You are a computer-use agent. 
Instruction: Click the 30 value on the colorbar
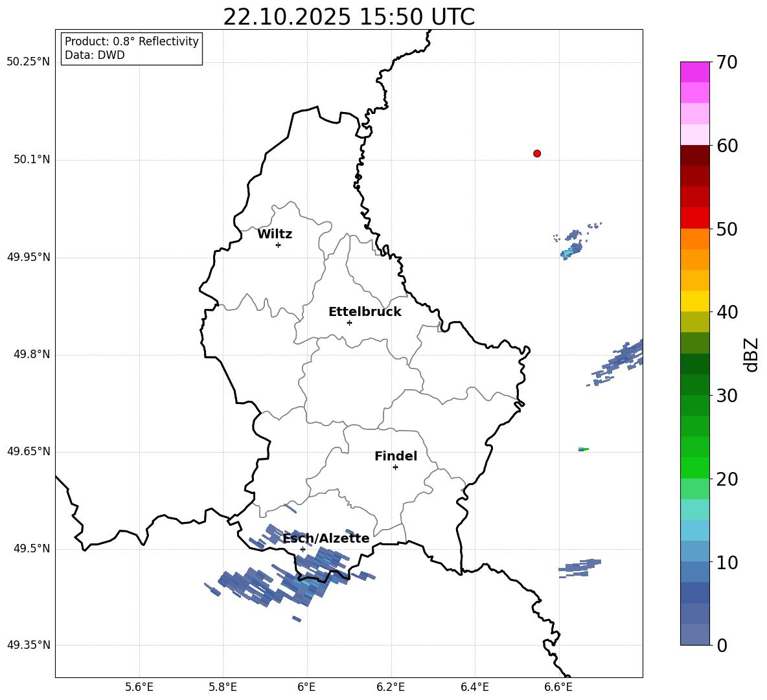pos(727,396)
